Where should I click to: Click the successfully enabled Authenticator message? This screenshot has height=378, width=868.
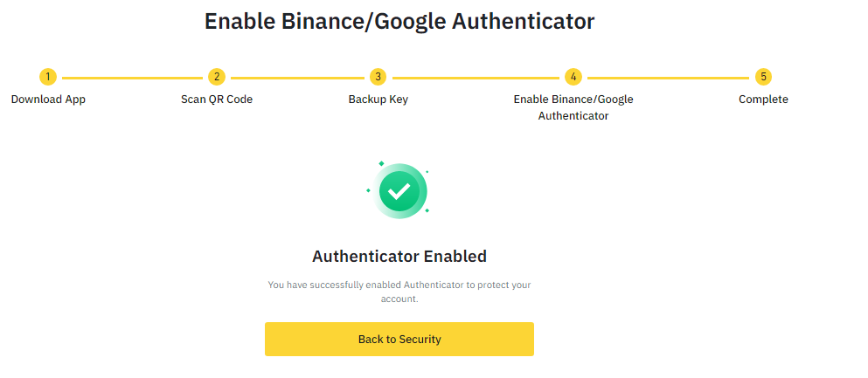[399, 292]
